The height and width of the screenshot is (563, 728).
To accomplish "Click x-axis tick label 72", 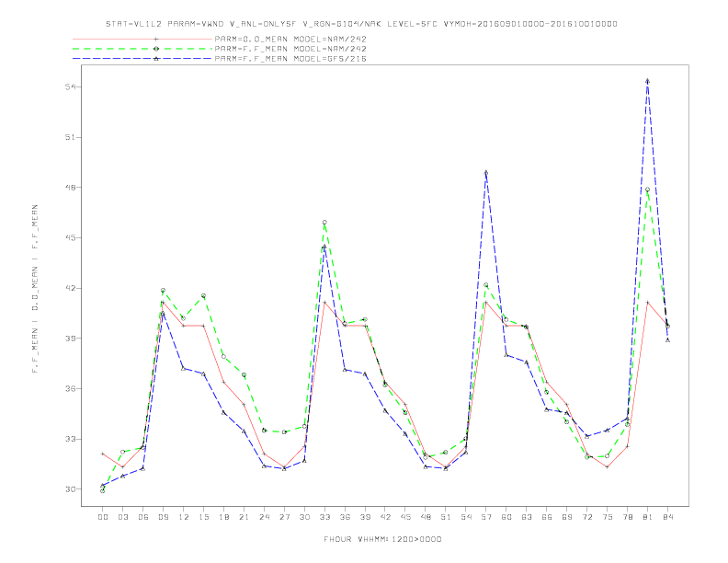I will coord(586,517).
